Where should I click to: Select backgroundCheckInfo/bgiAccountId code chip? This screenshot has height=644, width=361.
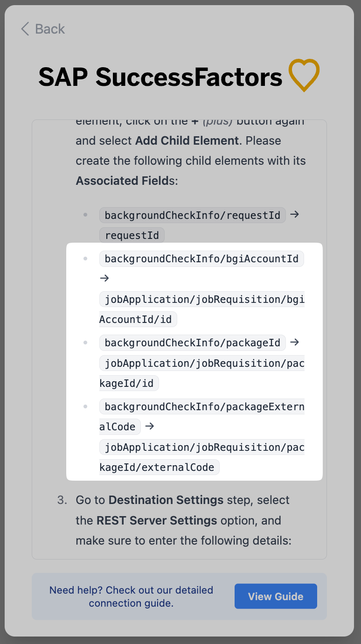(x=201, y=259)
